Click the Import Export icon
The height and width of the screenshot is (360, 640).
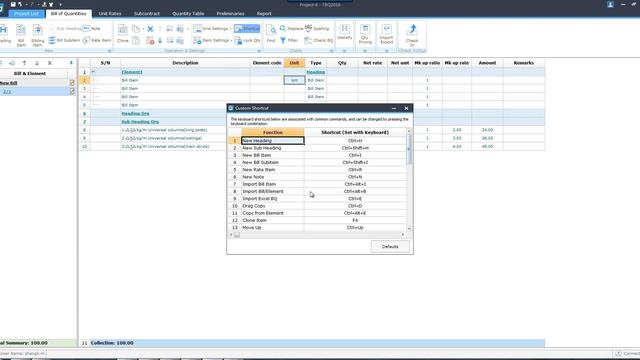click(x=386, y=34)
